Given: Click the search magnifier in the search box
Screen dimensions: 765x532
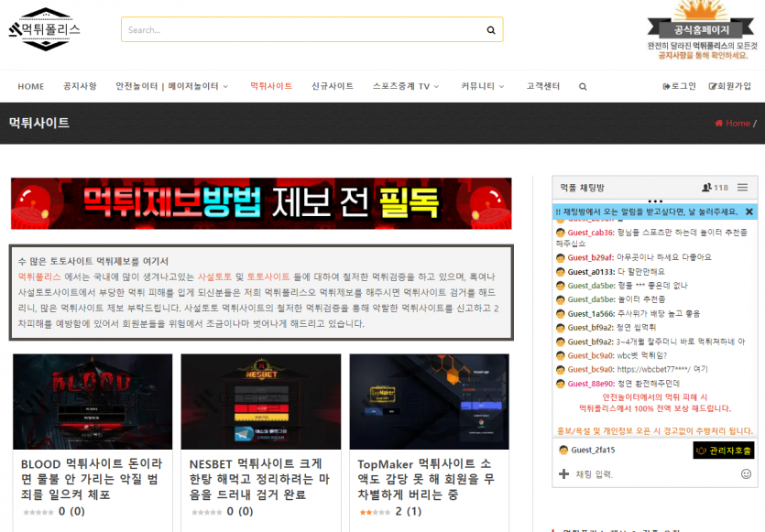Looking at the screenshot, I should tap(491, 30).
